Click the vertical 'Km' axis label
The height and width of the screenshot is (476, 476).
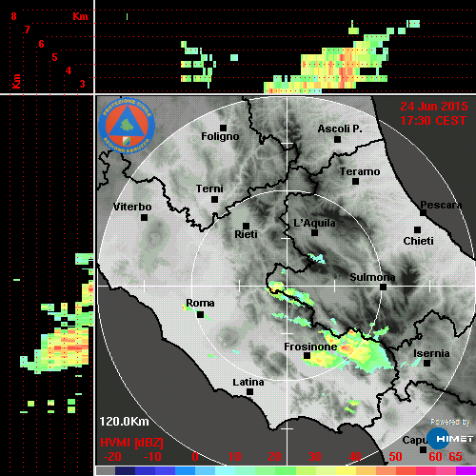pos(16,81)
